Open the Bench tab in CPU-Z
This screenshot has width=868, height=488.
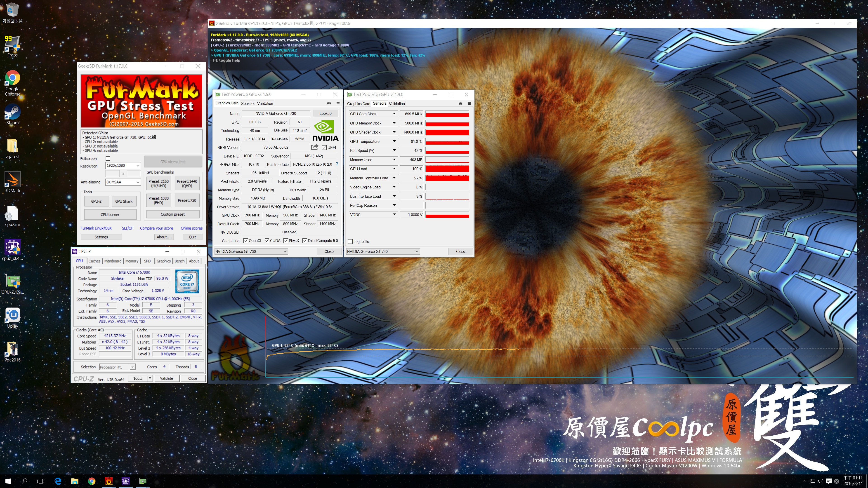pyautogui.click(x=180, y=261)
